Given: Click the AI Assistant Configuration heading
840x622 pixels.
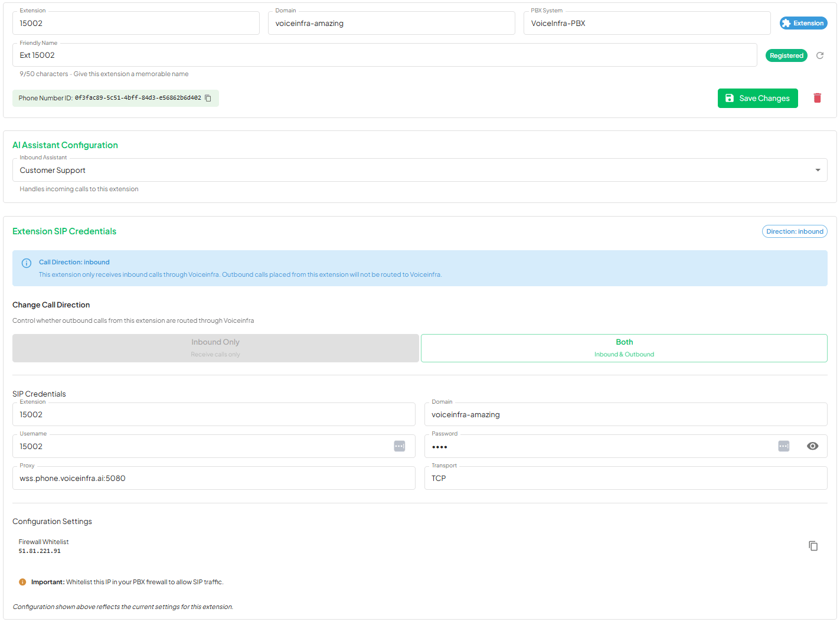Looking at the screenshot, I should click(65, 145).
